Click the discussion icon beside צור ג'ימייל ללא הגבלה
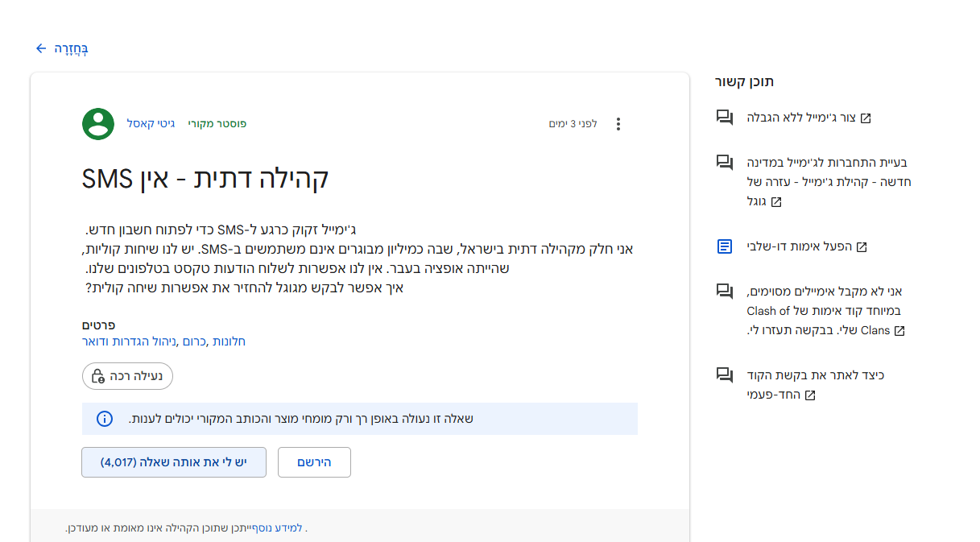Screen dimensions: 980x542 click(725, 118)
